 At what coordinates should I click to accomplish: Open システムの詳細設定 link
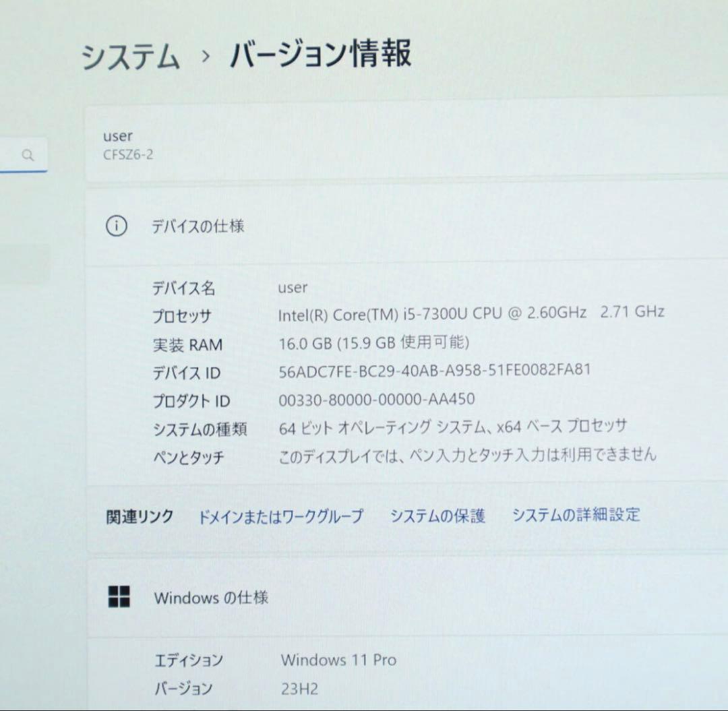pyautogui.click(x=578, y=515)
